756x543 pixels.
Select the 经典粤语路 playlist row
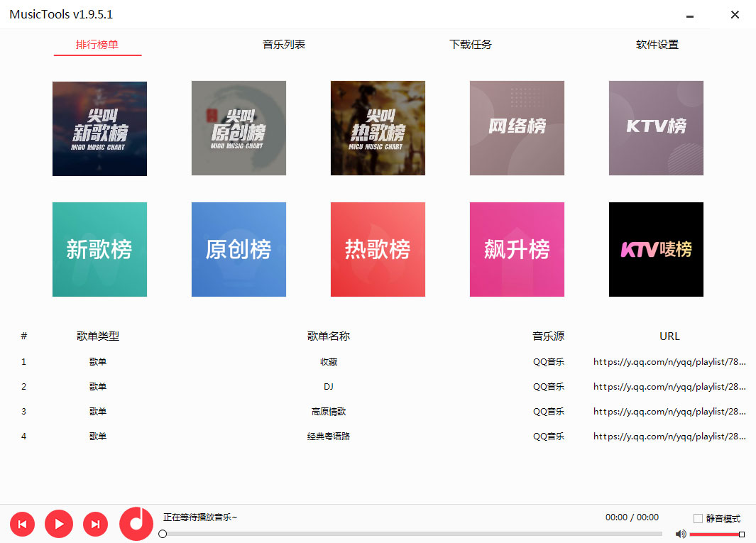pos(378,437)
